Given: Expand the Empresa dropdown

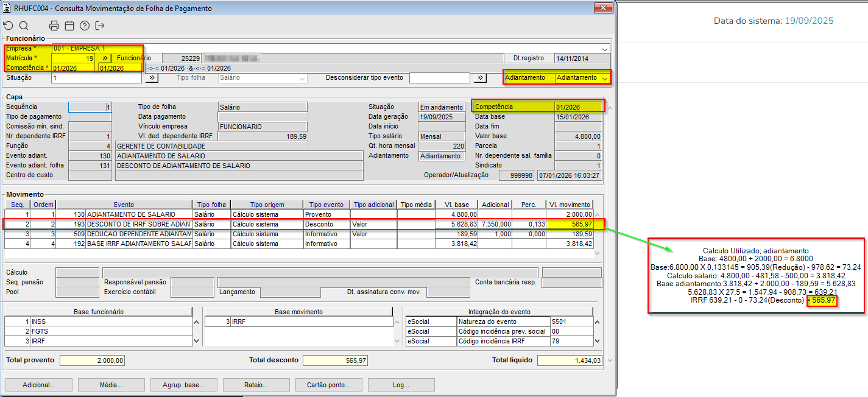Looking at the screenshot, I should pos(605,49).
